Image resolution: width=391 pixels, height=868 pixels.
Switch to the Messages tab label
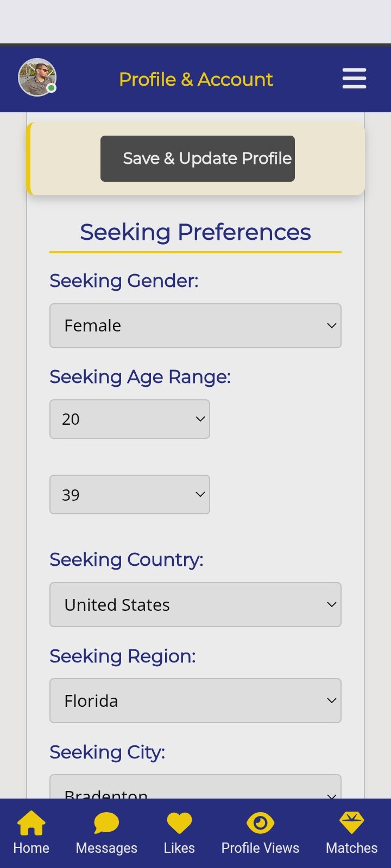(106, 848)
